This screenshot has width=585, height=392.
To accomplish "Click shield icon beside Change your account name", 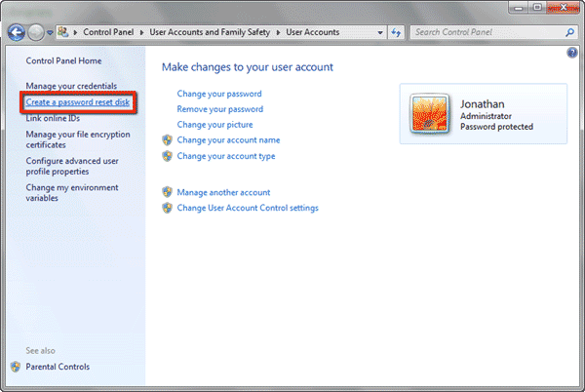I will click(x=168, y=140).
